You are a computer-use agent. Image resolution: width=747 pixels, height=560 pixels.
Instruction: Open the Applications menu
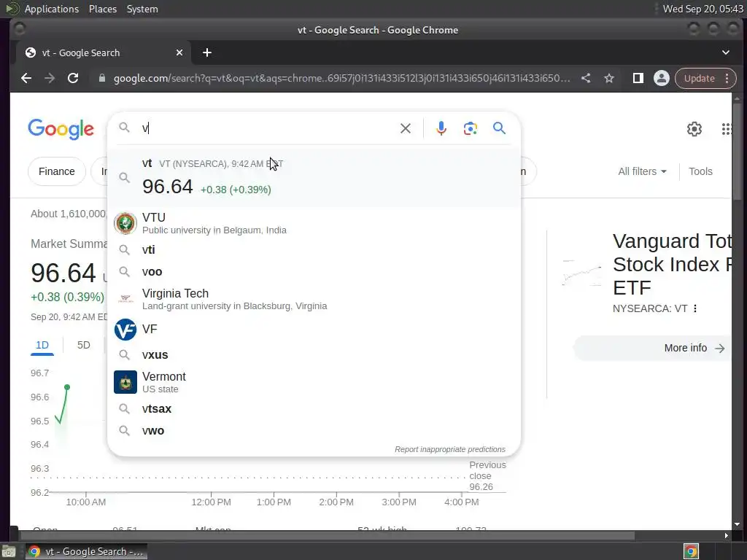(52, 9)
